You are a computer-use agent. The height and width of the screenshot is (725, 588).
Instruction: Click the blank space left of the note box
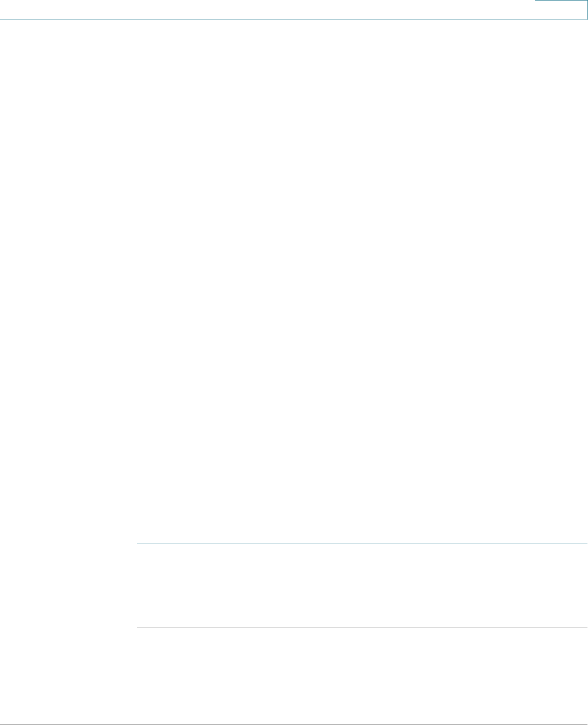(x=67, y=586)
